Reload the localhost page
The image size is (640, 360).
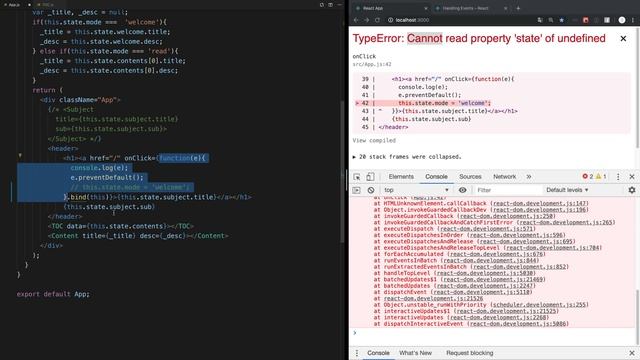[377, 20]
